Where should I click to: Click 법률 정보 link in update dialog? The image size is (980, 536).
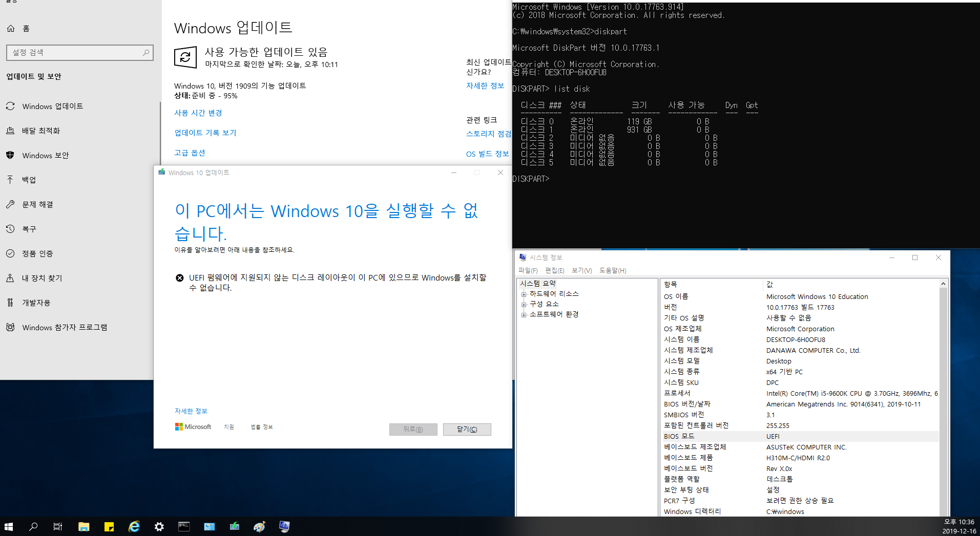262,427
